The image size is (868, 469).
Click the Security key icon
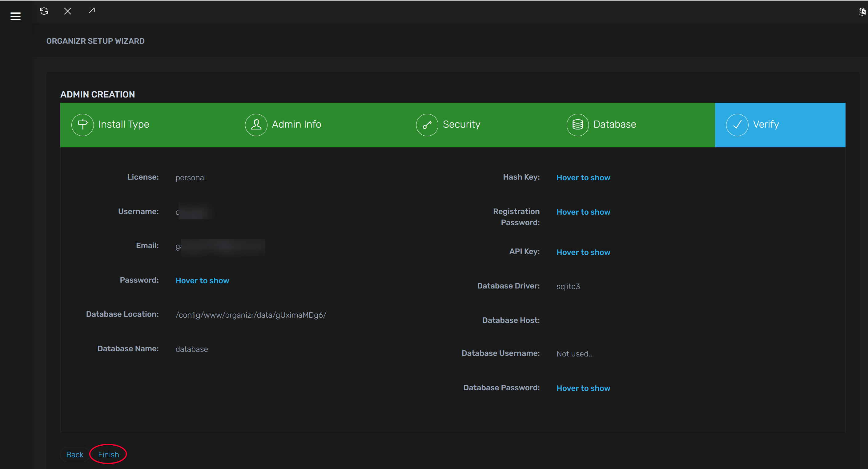(427, 125)
